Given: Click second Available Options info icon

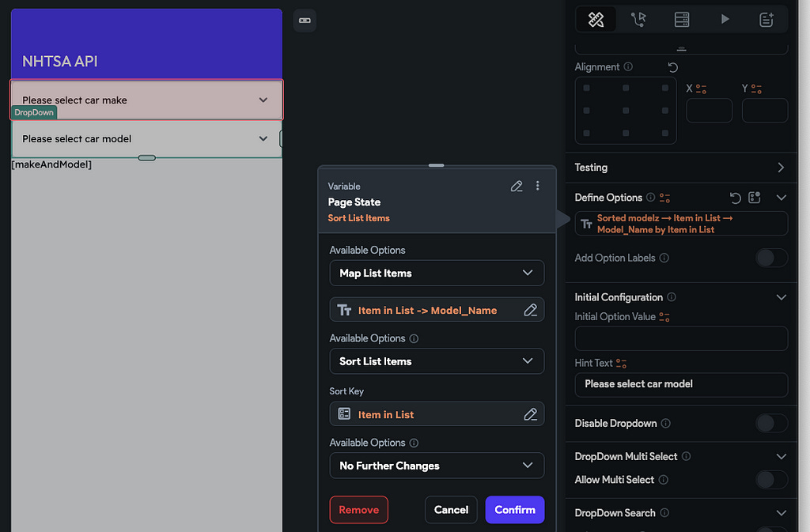Looking at the screenshot, I should [414, 338].
